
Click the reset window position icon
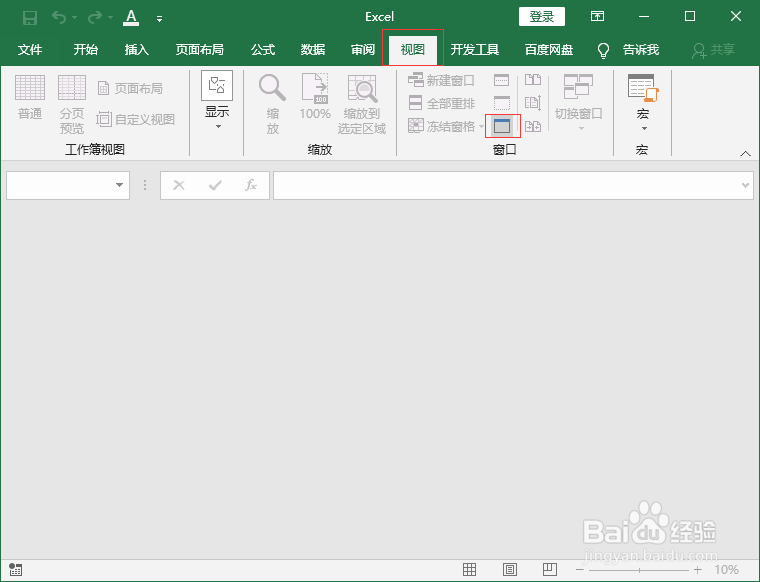coord(533,126)
